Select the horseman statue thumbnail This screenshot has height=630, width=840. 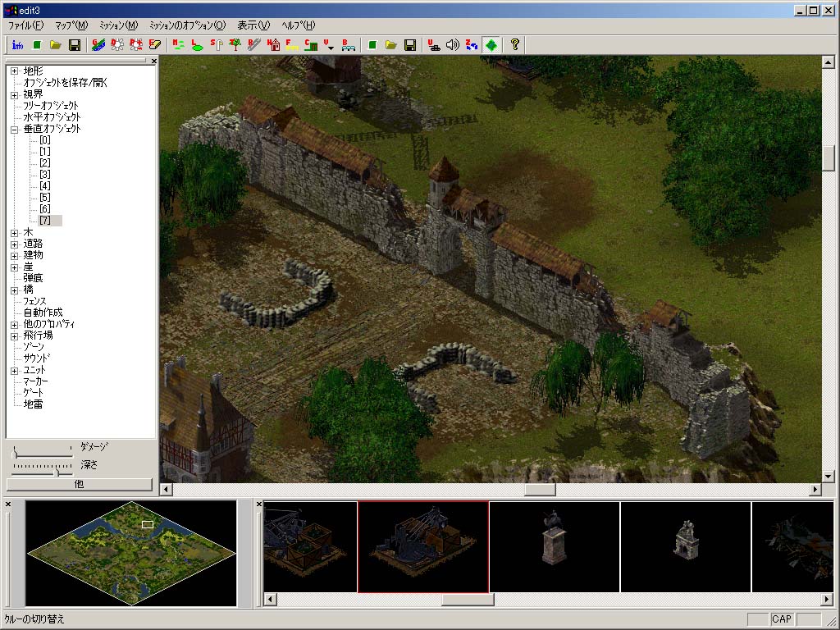click(x=555, y=547)
